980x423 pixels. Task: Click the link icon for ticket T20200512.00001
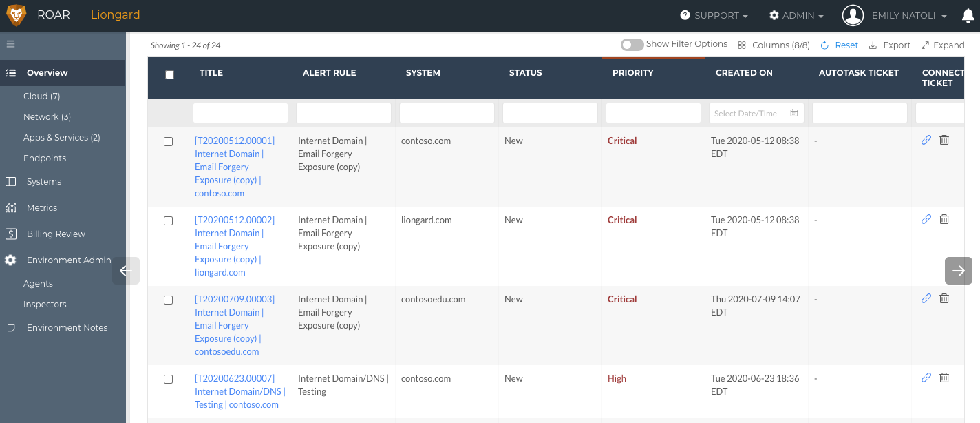[x=926, y=140]
